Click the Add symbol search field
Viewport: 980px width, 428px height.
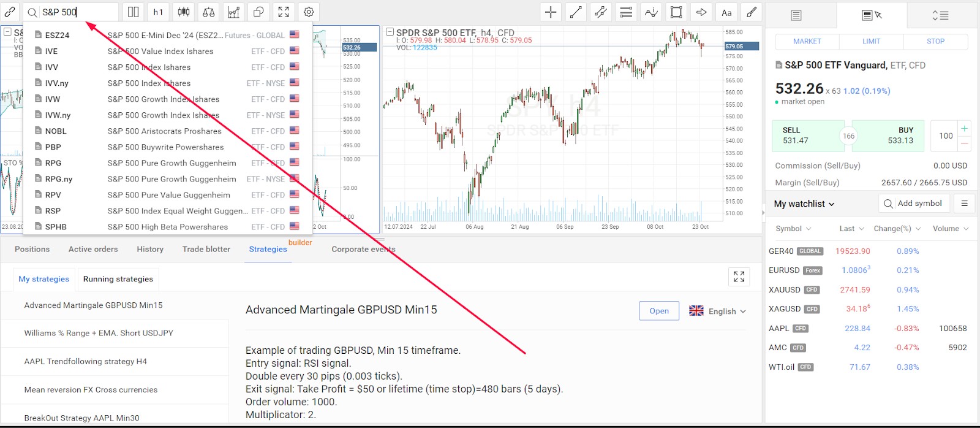[x=914, y=203]
